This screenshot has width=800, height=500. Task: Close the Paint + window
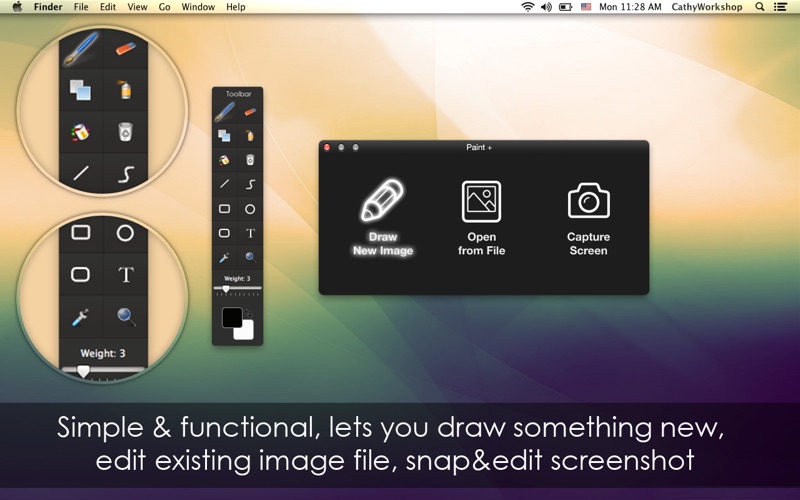point(327,147)
